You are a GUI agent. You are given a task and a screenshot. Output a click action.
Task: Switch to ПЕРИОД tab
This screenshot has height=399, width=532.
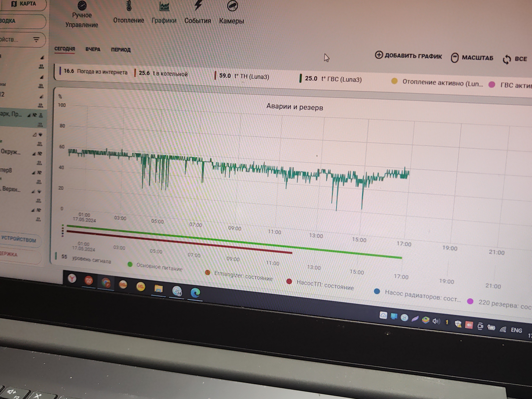point(121,50)
